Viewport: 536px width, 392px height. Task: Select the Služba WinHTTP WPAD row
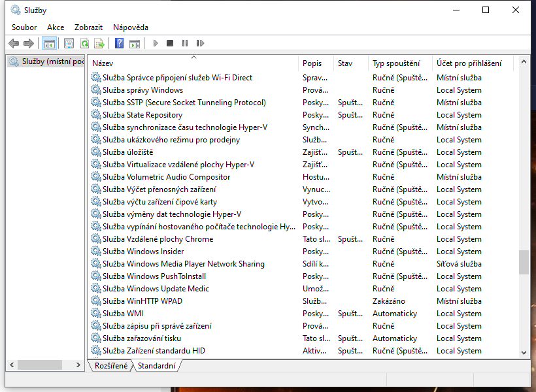point(301,301)
